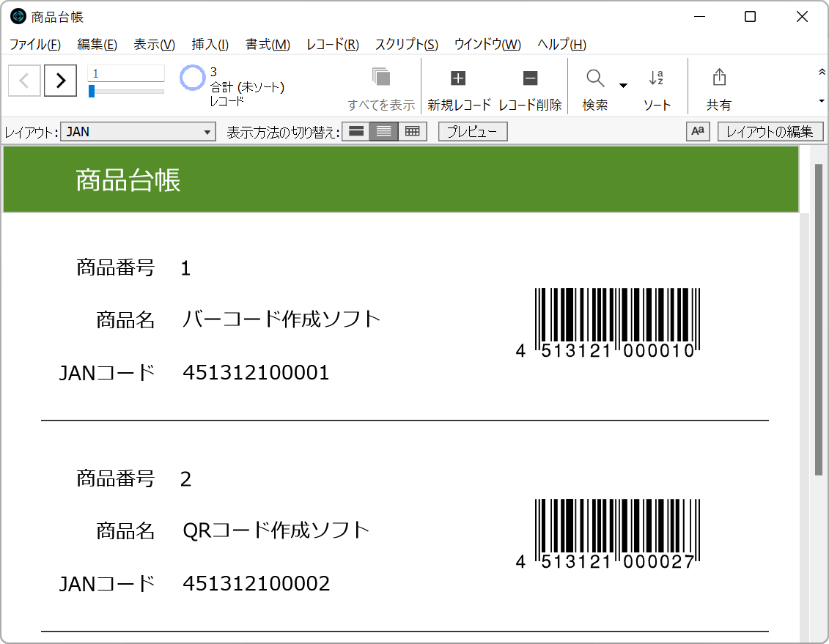Enter preview mode with プレビュー button
The image size is (829, 644).
(x=472, y=131)
